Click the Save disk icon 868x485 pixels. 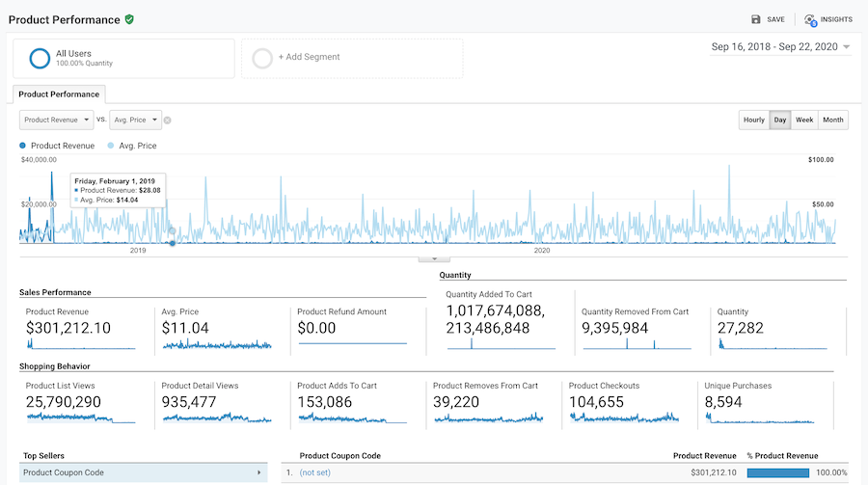click(755, 19)
